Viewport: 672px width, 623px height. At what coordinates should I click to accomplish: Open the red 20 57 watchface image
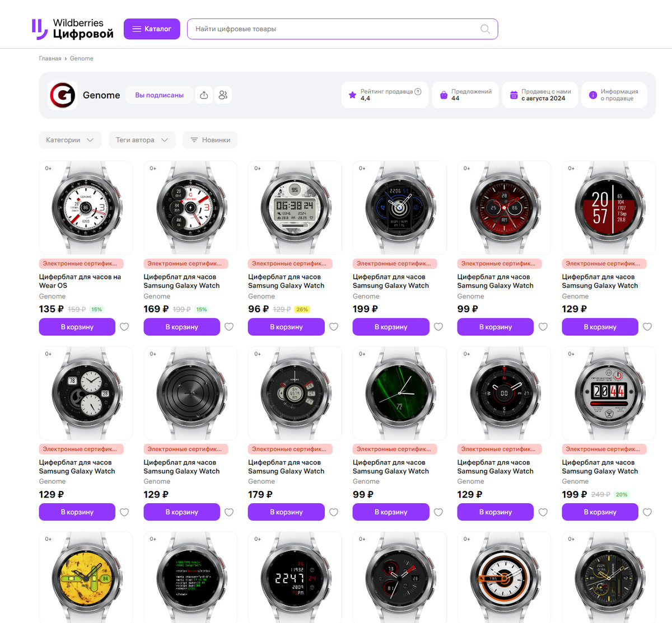[609, 208]
